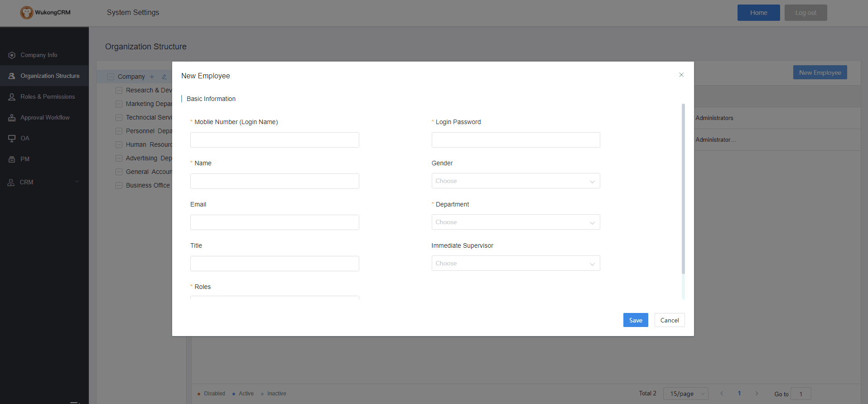Image resolution: width=868 pixels, height=404 pixels.
Task: Toggle the General Accounting tree node
Action: click(x=119, y=172)
